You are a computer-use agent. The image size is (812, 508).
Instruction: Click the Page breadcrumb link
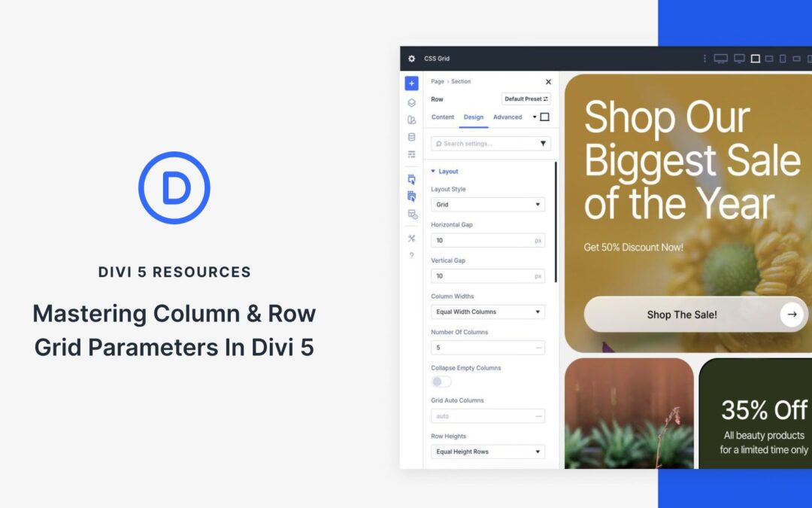point(436,81)
